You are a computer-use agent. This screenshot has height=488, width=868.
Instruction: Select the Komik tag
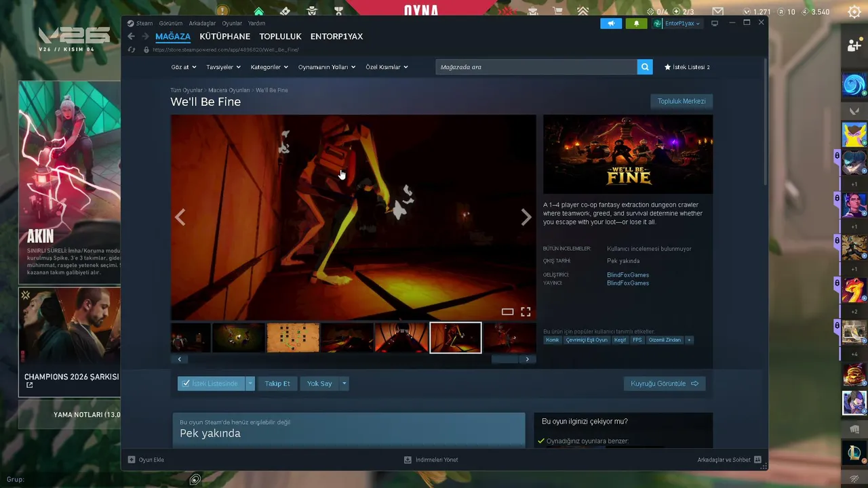pyautogui.click(x=553, y=340)
